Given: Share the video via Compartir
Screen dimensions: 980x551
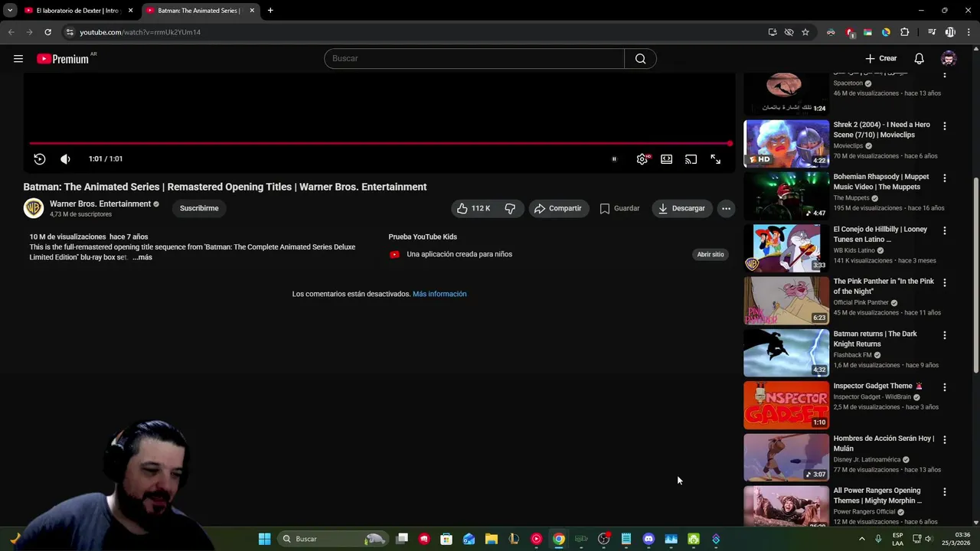Looking at the screenshot, I should tap(559, 208).
